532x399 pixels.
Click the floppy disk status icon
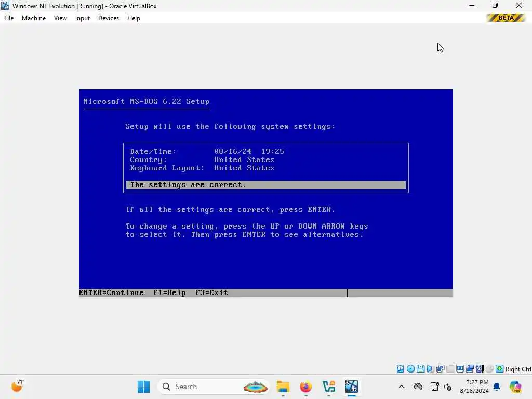(x=420, y=369)
